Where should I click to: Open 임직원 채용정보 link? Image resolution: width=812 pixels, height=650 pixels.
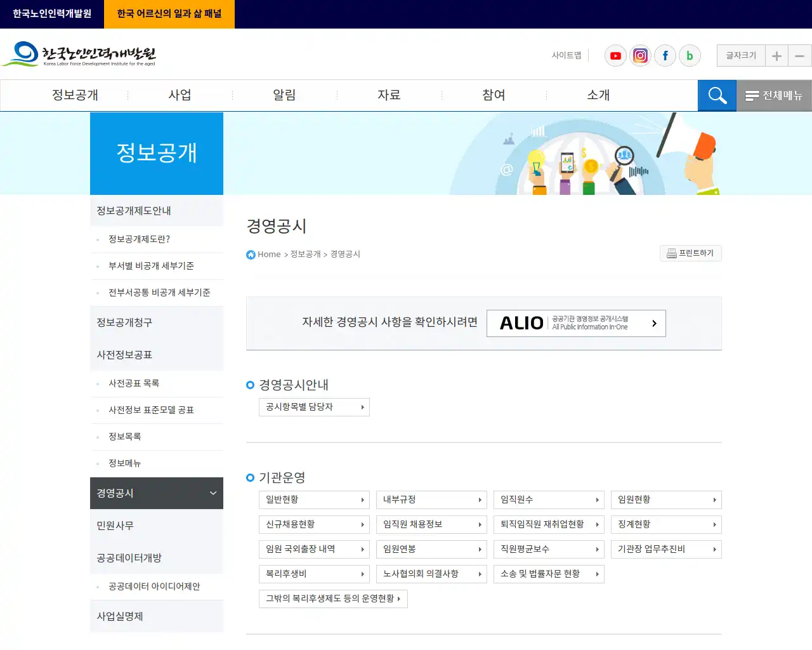(431, 524)
